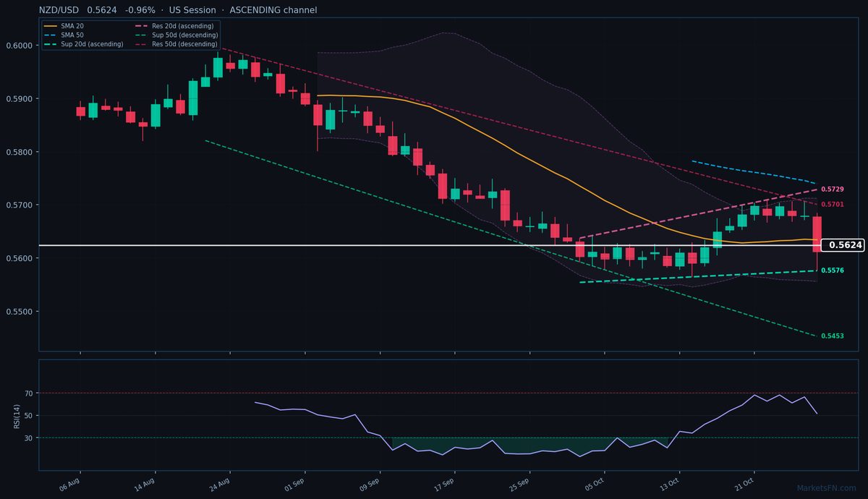Image resolution: width=868 pixels, height=499 pixels.
Task: Click the 0.6000 price axis tick
Action: click(x=21, y=46)
